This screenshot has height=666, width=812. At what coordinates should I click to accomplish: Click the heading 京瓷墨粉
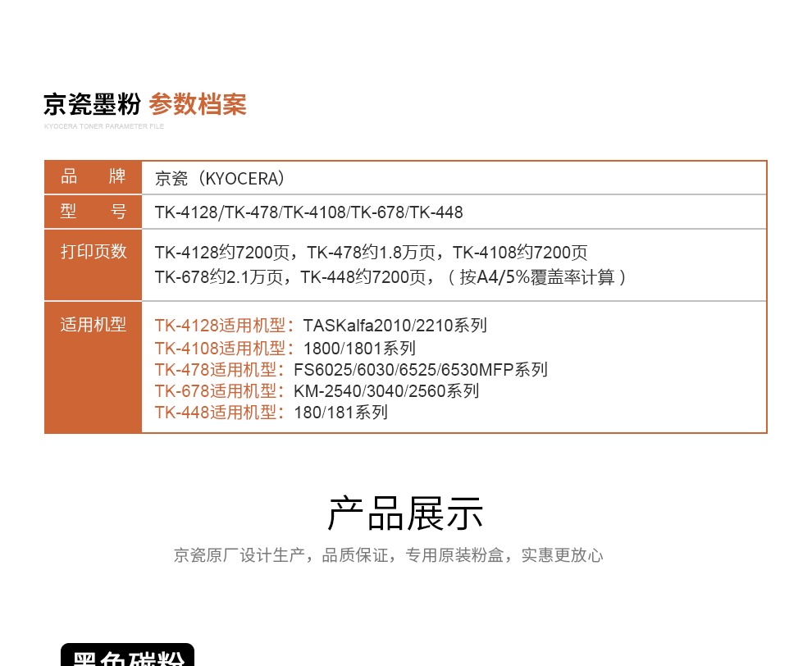coord(92,105)
